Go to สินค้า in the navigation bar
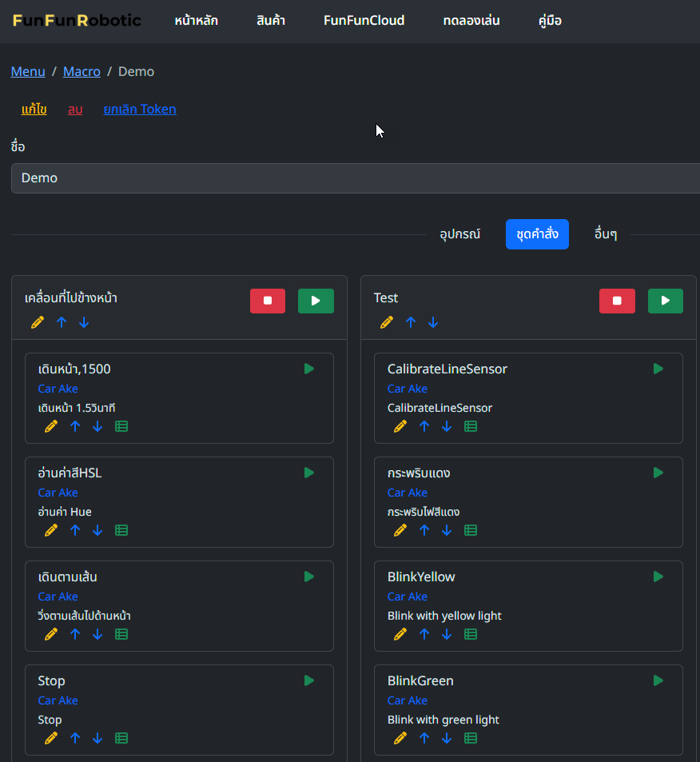The height and width of the screenshot is (762, 700). tap(271, 21)
